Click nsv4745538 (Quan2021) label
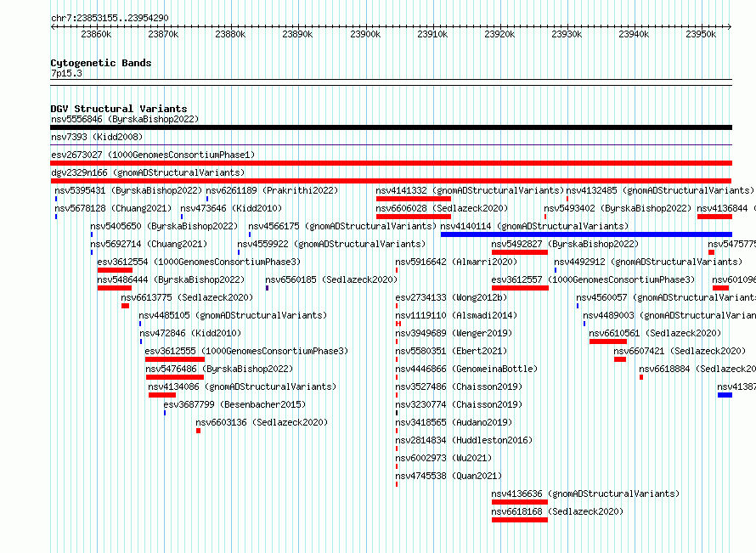The width and height of the screenshot is (756, 553). [449, 476]
